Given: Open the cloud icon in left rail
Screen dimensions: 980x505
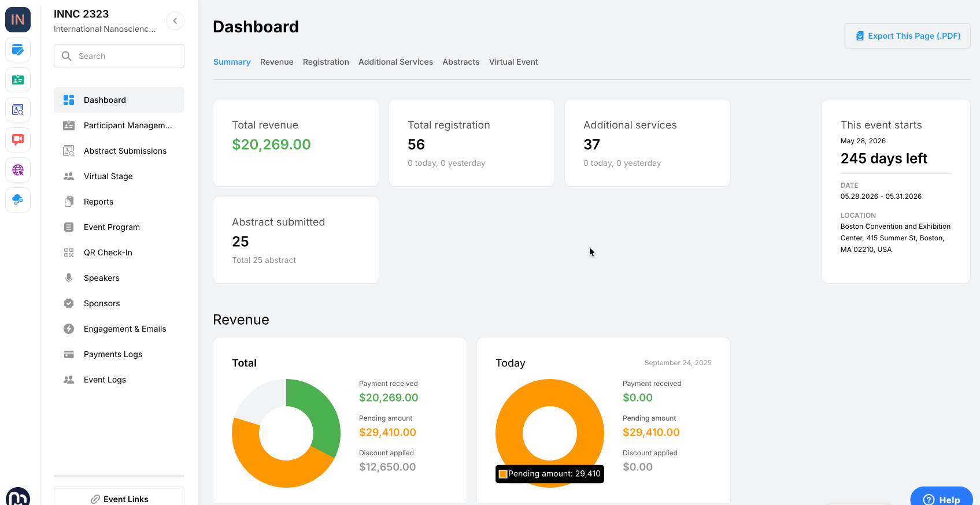Looking at the screenshot, I should (18, 200).
